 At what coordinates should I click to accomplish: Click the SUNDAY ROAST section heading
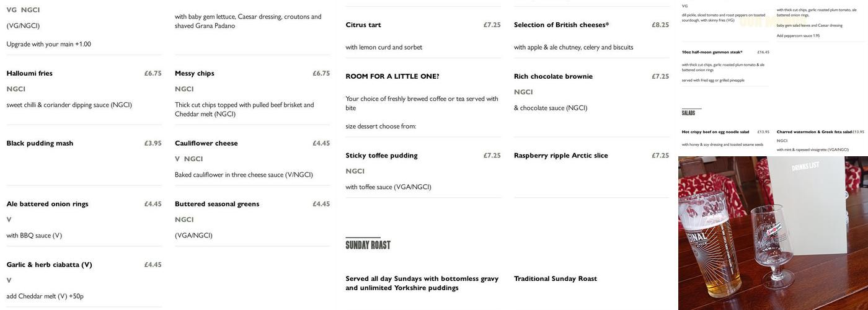point(368,245)
